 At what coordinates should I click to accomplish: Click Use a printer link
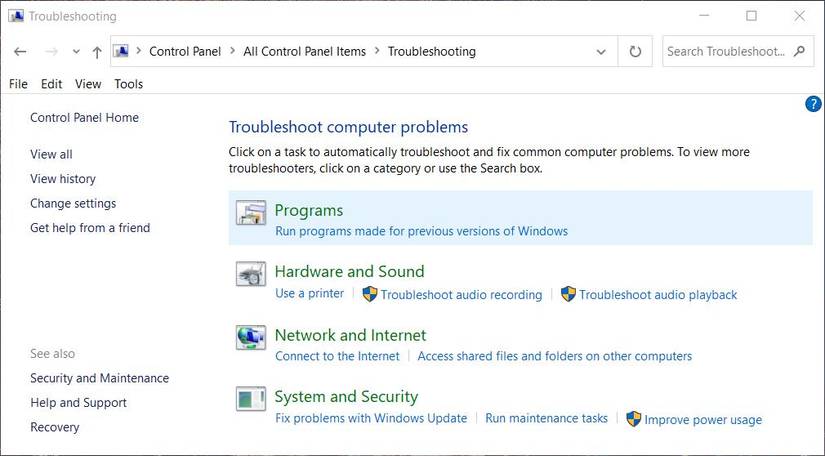(x=309, y=293)
